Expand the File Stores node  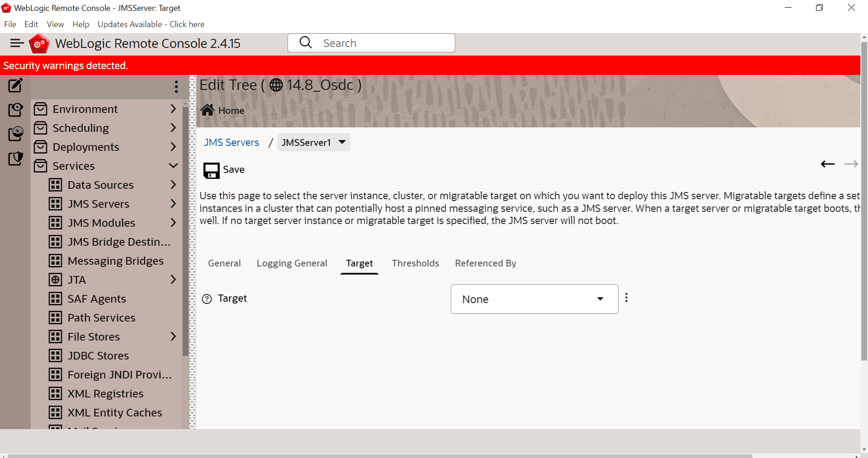coord(173,336)
